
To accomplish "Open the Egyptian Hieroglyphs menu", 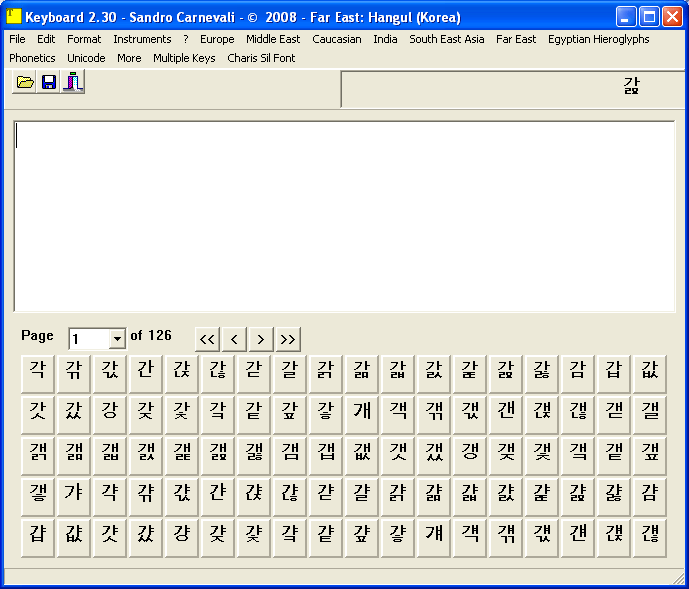I will click(x=598, y=39).
